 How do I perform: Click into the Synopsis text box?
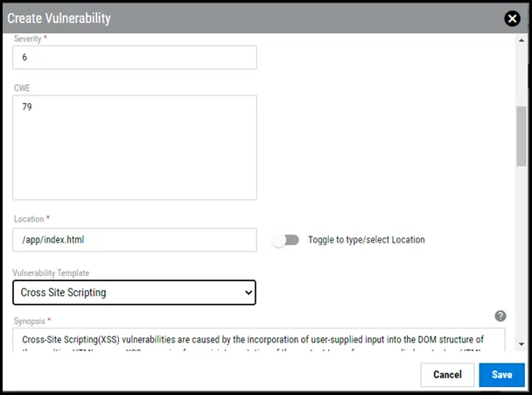[259, 340]
